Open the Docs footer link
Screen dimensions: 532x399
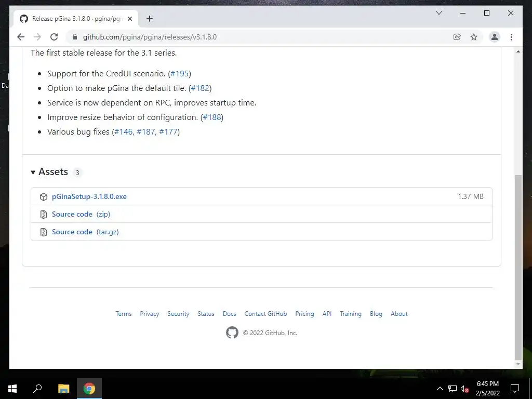tap(229, 314)
